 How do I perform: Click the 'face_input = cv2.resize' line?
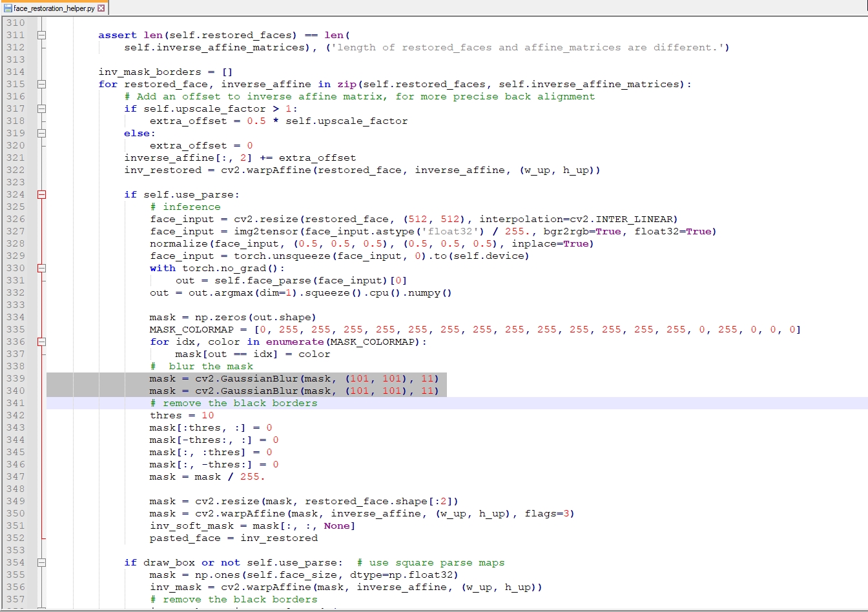pyautogui.click(x=414, y=219)
